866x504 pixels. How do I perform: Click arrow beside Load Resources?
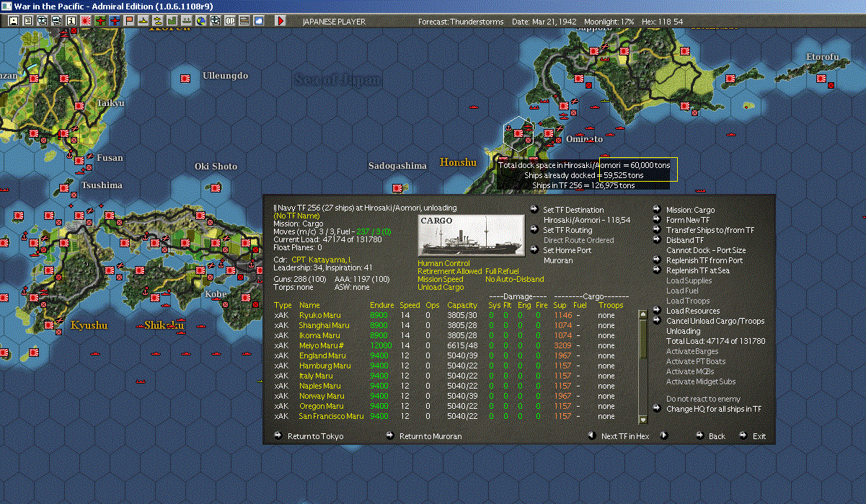click(x=657, y=310)
